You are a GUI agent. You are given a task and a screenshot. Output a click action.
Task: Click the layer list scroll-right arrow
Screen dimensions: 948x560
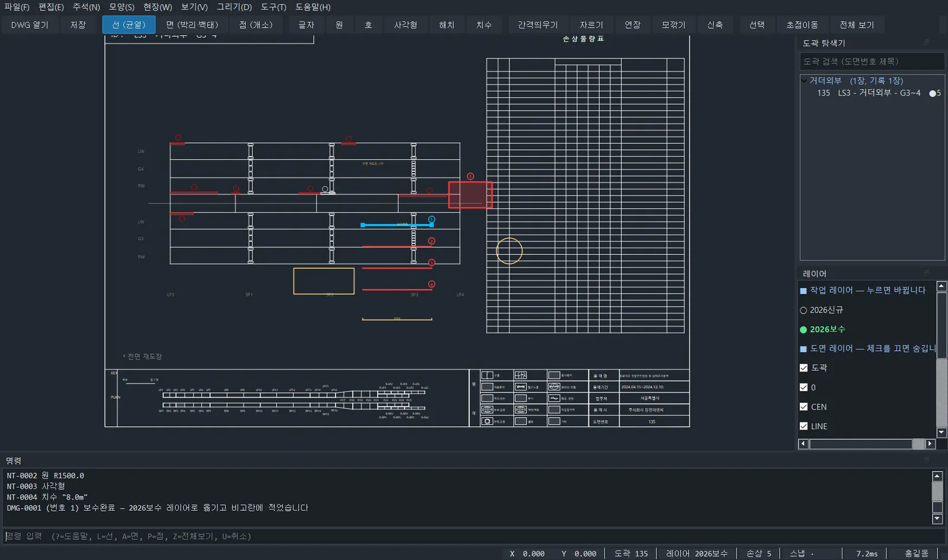[930, 444]
